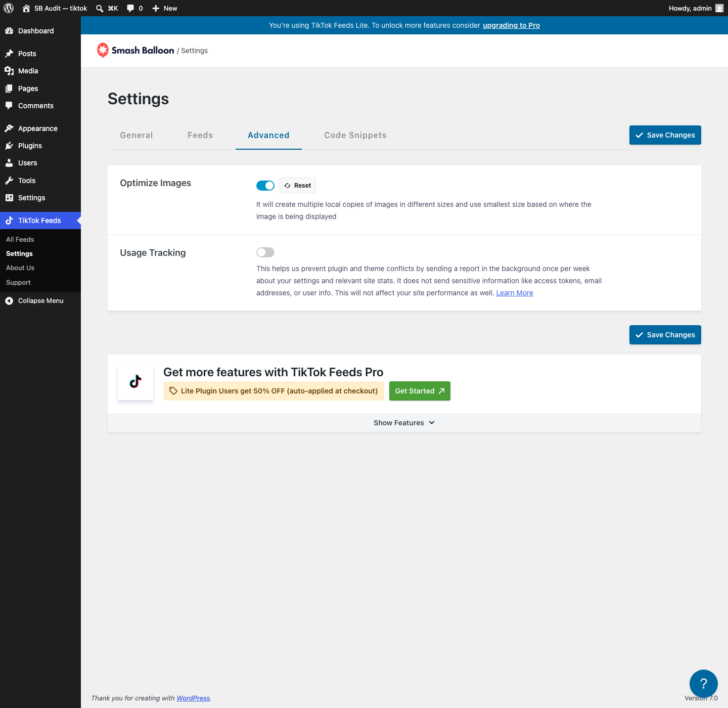Image resolution: width=728 pixels, height=708 pixels.
Task: Open the Tools menu label
Action: click(27, 181)
